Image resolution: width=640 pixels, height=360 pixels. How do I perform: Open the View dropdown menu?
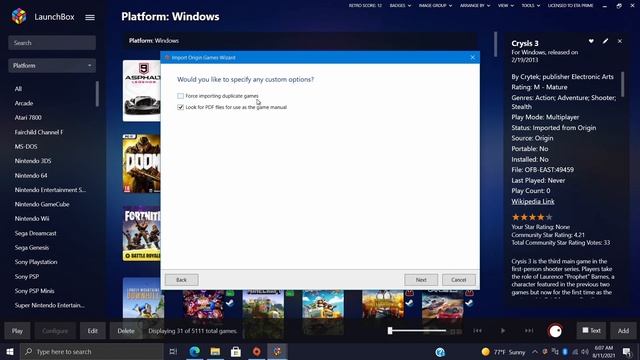tap(505, 6)
